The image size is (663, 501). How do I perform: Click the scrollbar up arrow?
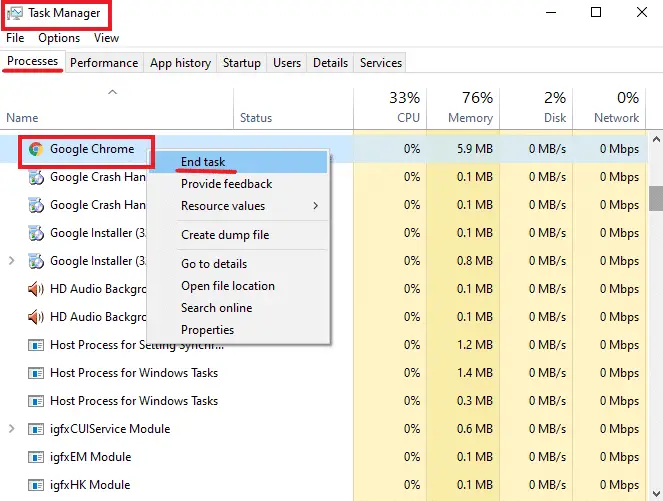[x=656, y=140]
